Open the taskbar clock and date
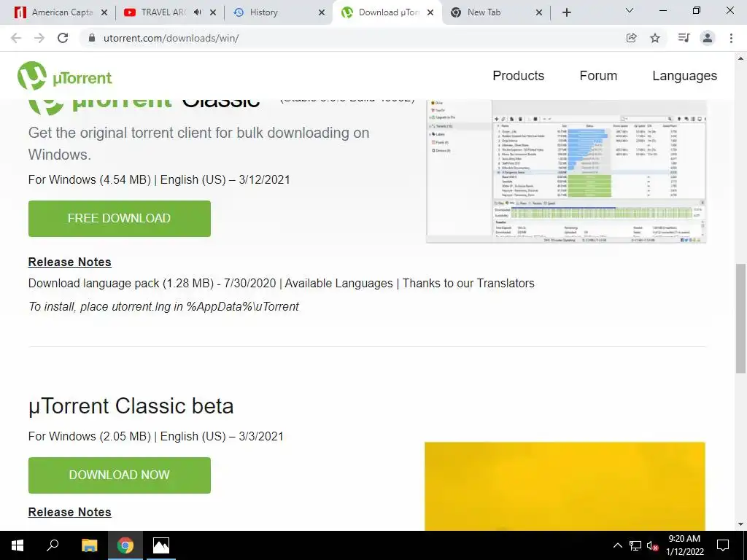 684,545
